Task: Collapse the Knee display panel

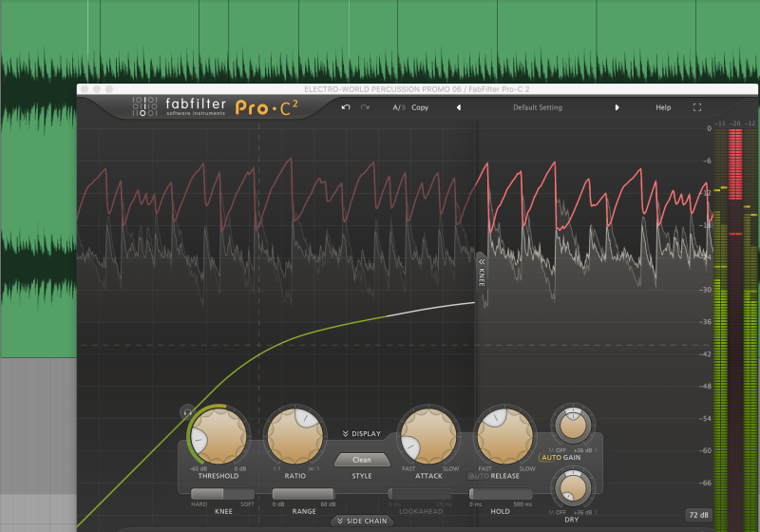Action: [x=482, y=271]
